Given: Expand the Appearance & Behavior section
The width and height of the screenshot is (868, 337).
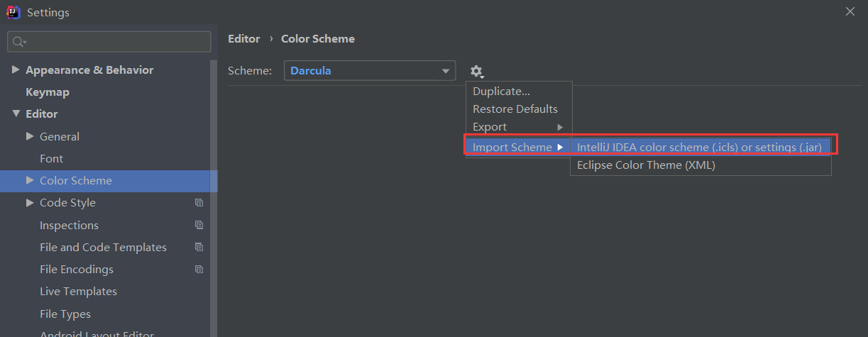Looking at the screenshot, I should [16, 70].
